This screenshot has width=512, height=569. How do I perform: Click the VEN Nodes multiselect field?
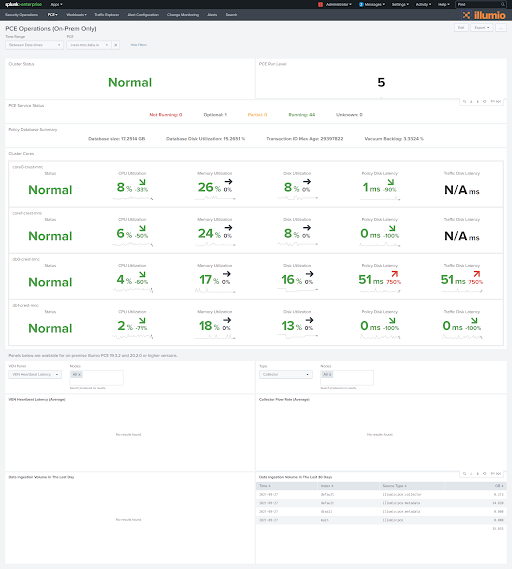click(x=97, y=378)
